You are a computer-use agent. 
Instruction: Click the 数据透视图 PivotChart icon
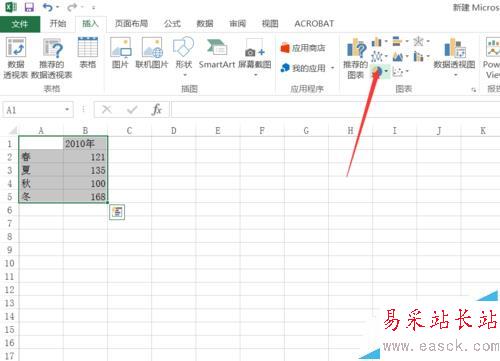pos(454,48)
